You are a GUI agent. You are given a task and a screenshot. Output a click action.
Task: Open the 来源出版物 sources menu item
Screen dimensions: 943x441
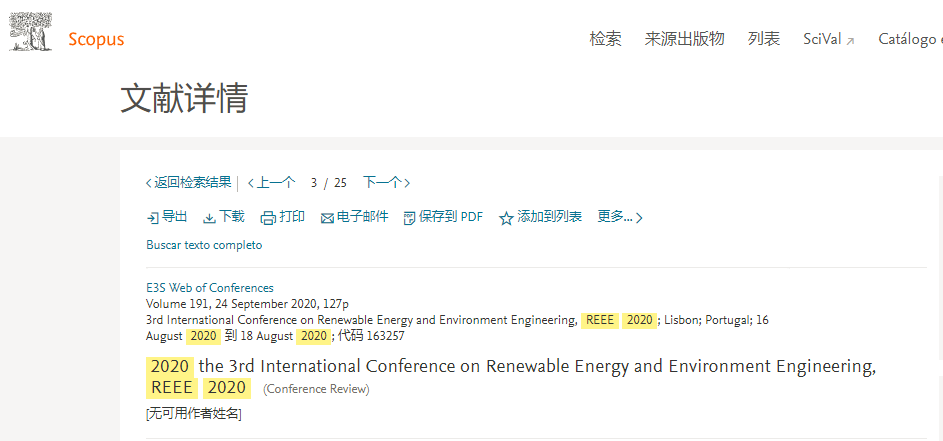pyautogui.click(x=684, y=40)
